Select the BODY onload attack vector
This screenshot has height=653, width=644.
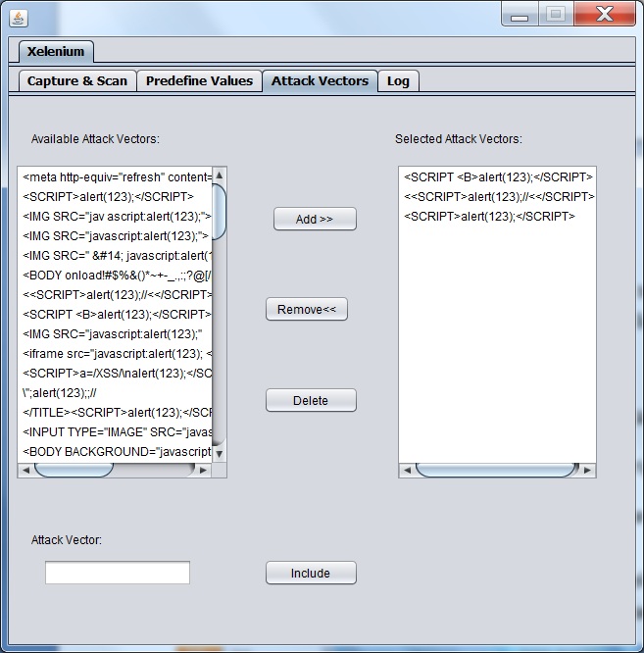(116, 275)
